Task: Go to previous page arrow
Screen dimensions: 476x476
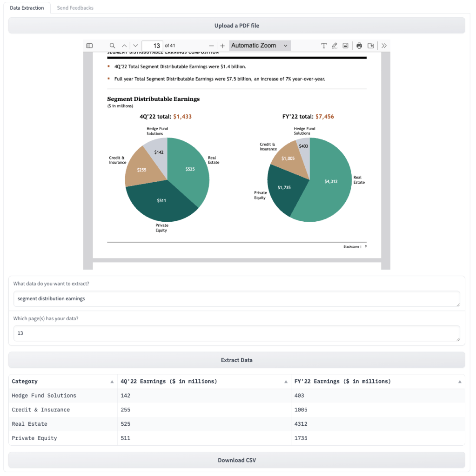Action: click(124, 46)
